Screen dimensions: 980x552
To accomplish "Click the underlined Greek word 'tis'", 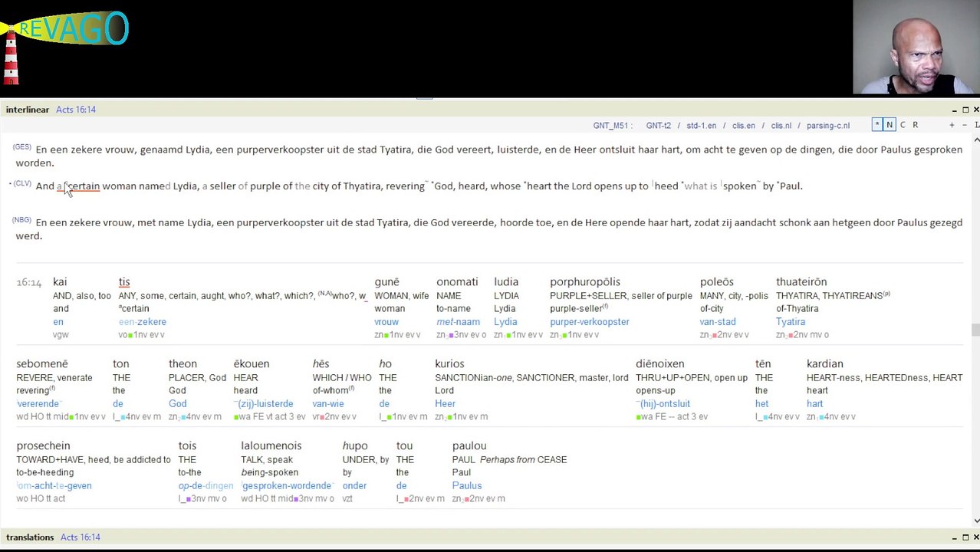I will click(124, 282).
